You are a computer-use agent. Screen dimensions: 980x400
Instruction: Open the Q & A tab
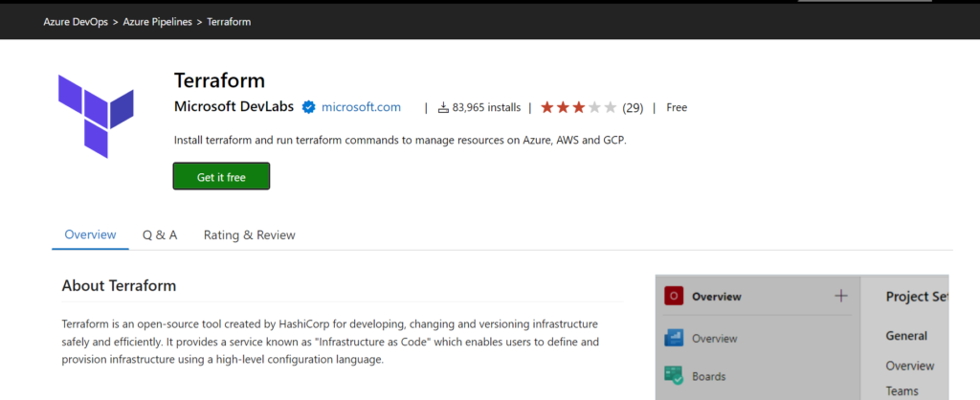(x=160, y=234)
